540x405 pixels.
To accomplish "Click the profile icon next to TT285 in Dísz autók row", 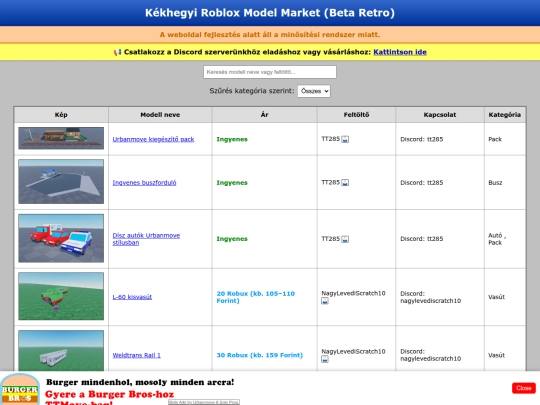I will (345, 239).
